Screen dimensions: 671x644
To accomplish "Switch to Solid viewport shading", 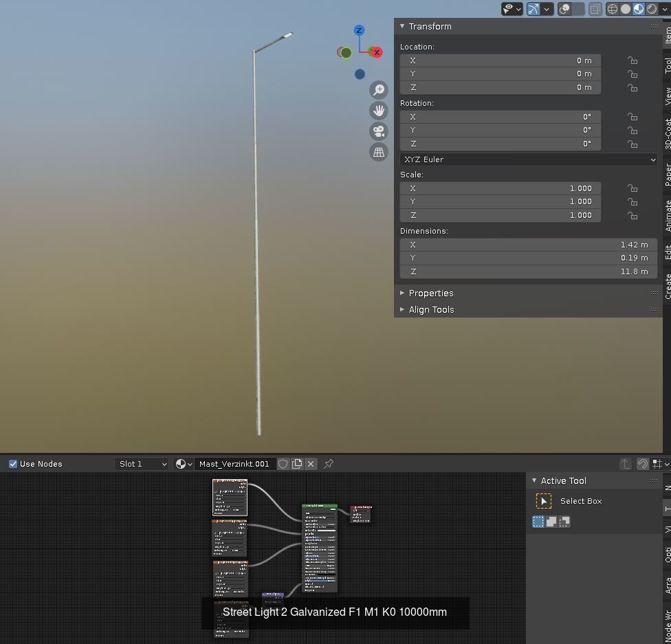I will click(626, 9).
